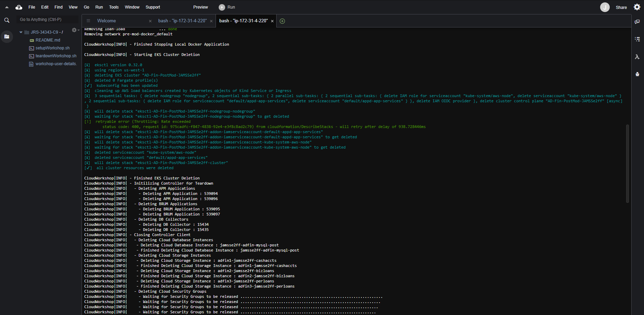Focus the Go to Anything search field
The image size is (644, 315).
pos(47,20)
